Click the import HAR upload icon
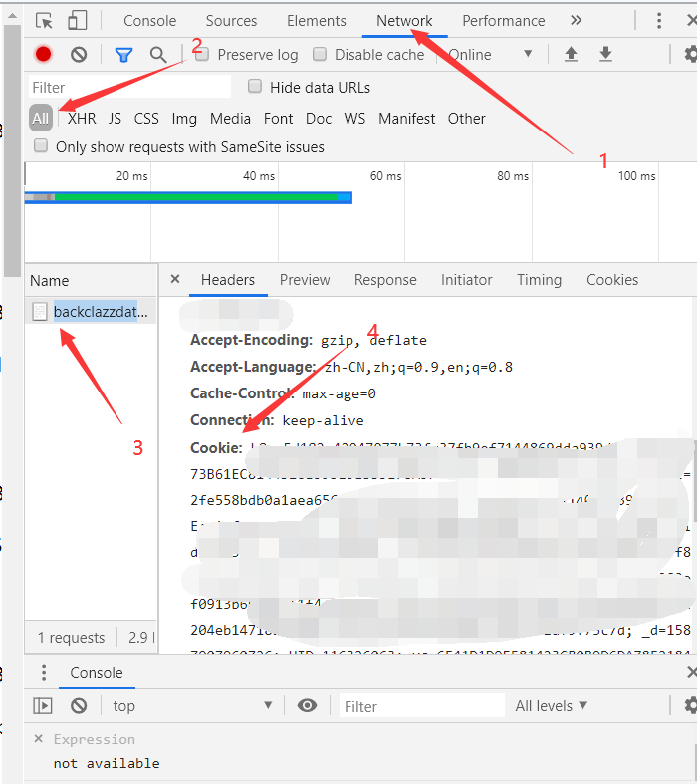 [571, 55]
